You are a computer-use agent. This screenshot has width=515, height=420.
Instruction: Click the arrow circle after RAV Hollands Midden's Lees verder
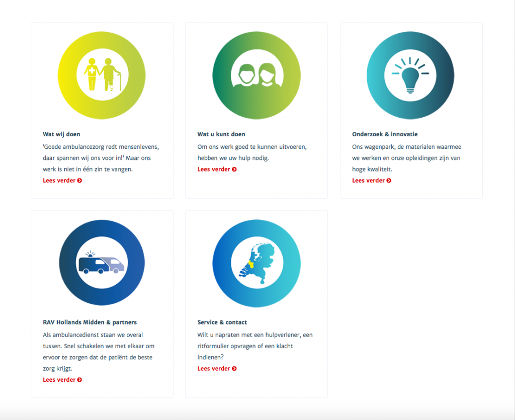click(79, 380)
